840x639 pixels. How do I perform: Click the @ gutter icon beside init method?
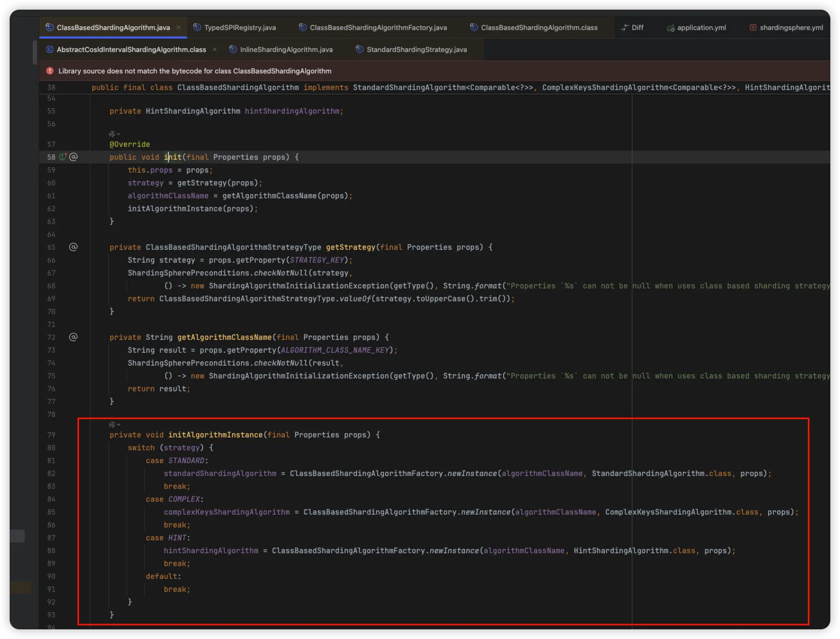[73, 157]
